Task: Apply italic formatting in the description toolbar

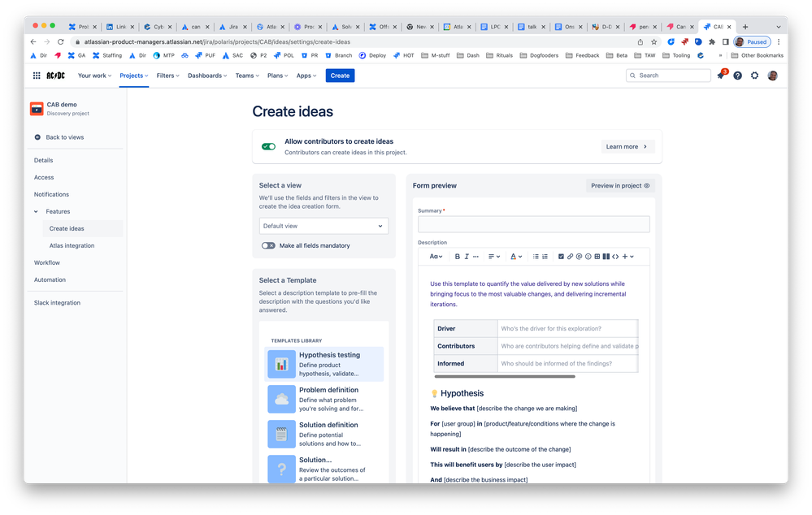Action: [x=467, y=256]
